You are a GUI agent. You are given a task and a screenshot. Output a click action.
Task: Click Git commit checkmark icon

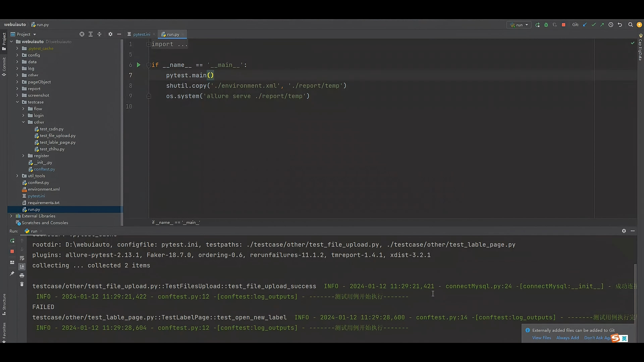[594, 25]
